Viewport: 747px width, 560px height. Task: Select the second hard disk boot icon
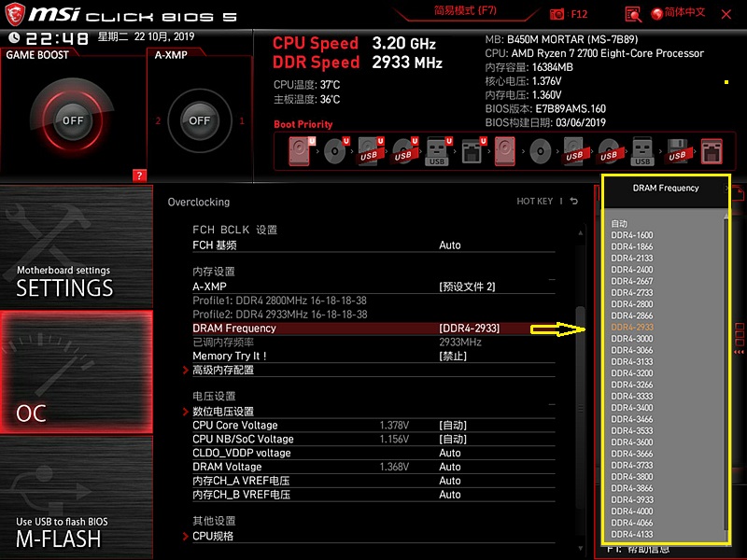pyautogui.click(x=505, y=151)
